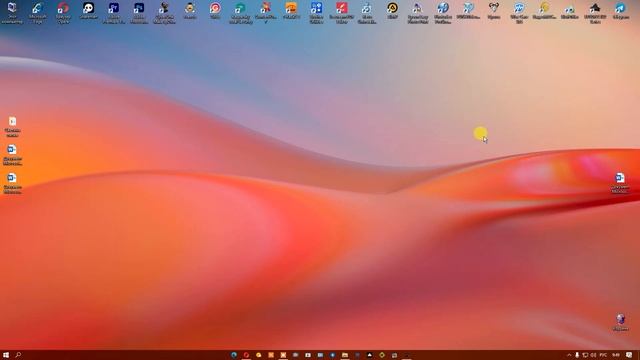Select the text file icon on desktop left
The image size is (640, 360).
click(12, 126)
